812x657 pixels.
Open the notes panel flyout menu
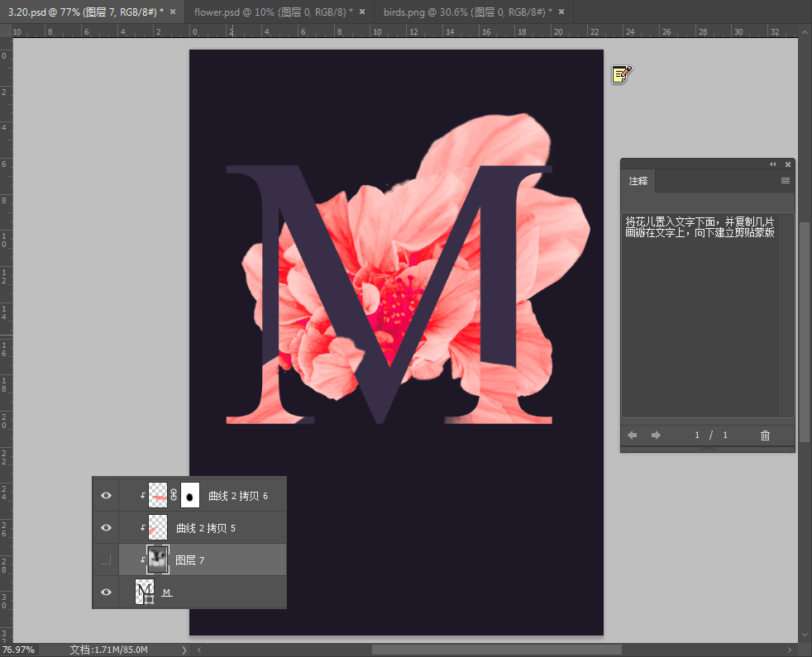click(x=785, y=181)
